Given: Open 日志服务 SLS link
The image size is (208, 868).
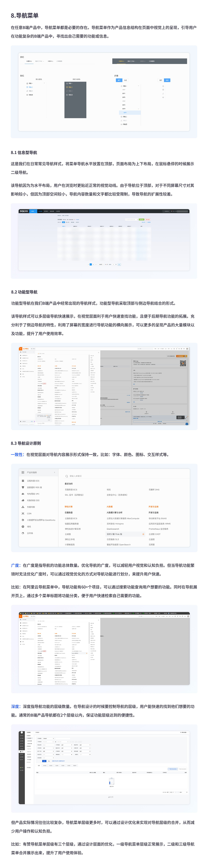Looking at the screenshot, I should pos(113,539).
